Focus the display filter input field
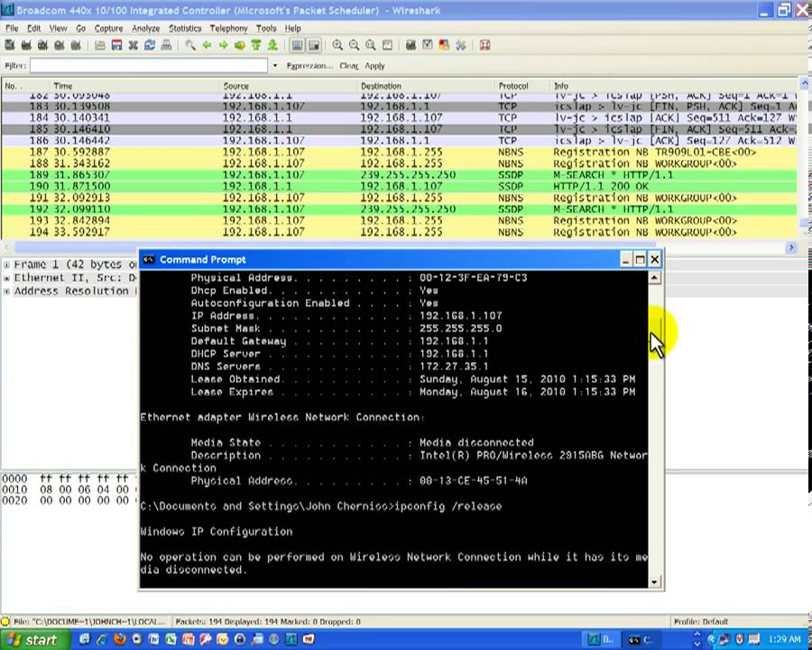Image resolution: width=812 pixels, height=650 pixels. coord(149,66)
